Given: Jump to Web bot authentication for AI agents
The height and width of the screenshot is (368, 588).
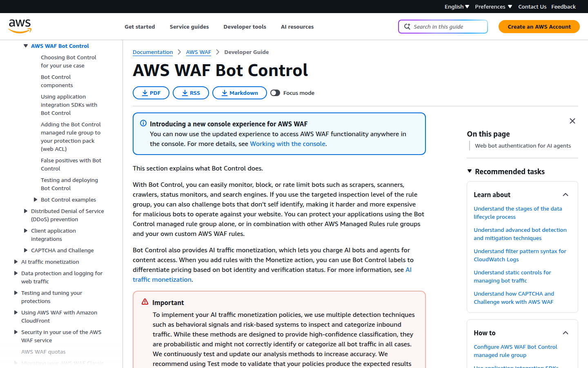Looking at the screenshot, I should (x=523, y=146).
